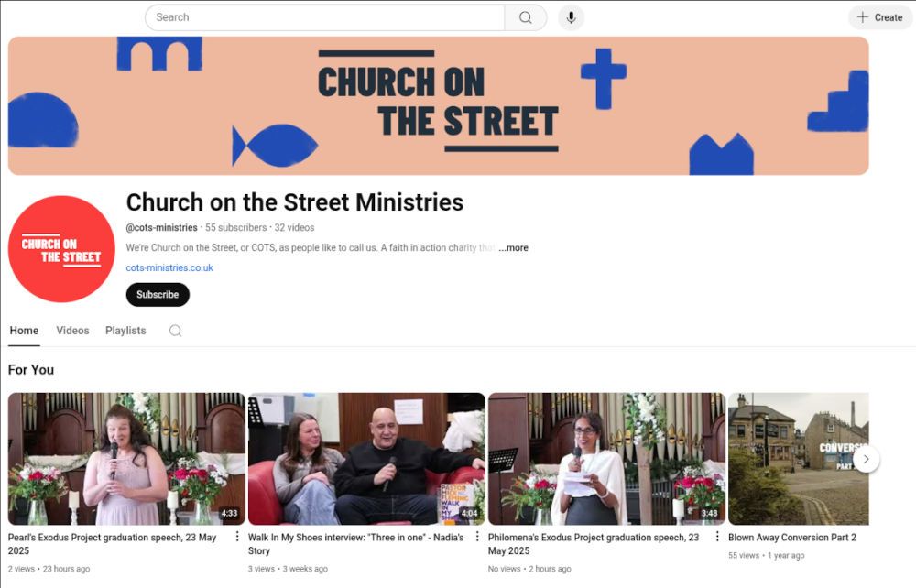Switch to the Home tab
The image size is (916, 588).
tap(24, 331)
